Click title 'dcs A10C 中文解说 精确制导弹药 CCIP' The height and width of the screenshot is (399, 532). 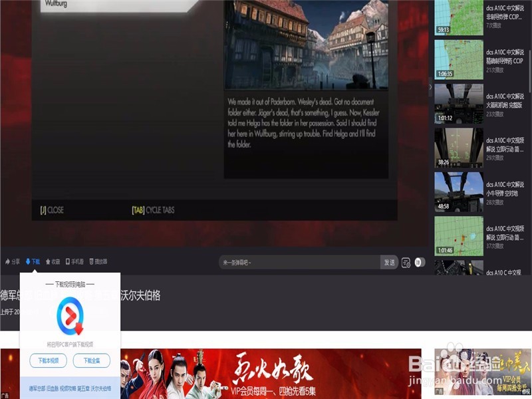[505, 57]
